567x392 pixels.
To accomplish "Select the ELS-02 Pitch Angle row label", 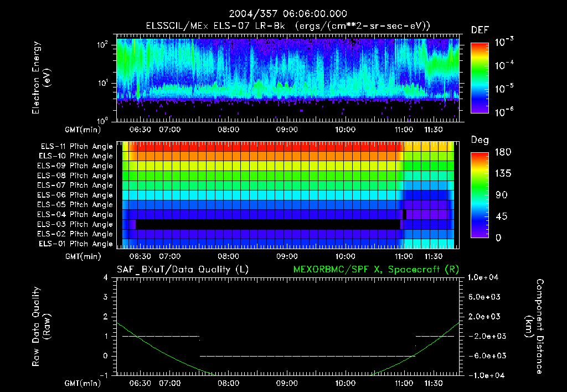I will pyautogui.click(x=75, y=234).
